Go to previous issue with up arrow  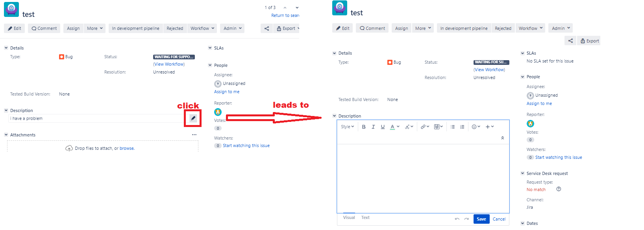point(285,7)
